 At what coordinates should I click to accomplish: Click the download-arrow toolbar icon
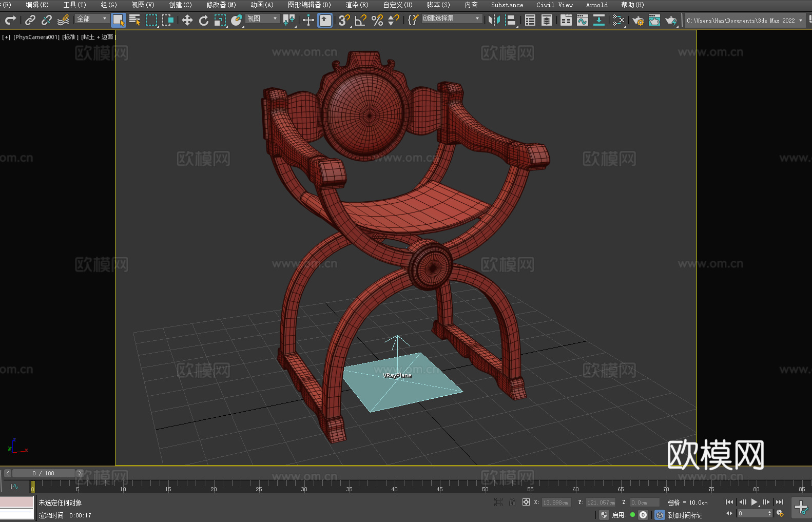(599, 20)
